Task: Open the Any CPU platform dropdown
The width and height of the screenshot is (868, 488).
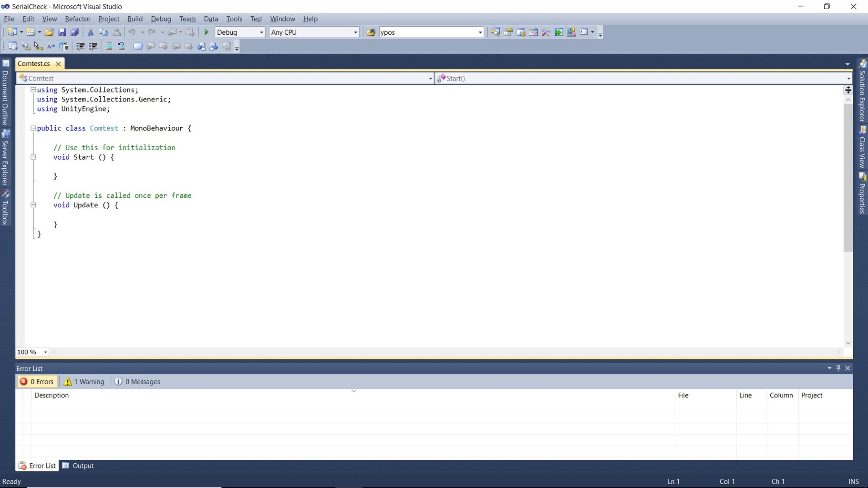Action: [x=314, y=32]
